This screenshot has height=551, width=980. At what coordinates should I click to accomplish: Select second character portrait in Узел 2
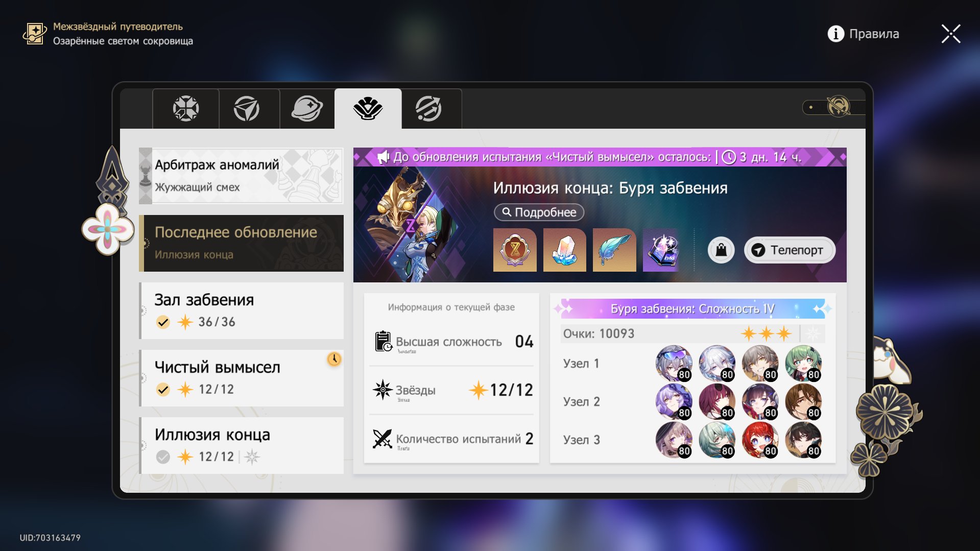click(717, 402)
